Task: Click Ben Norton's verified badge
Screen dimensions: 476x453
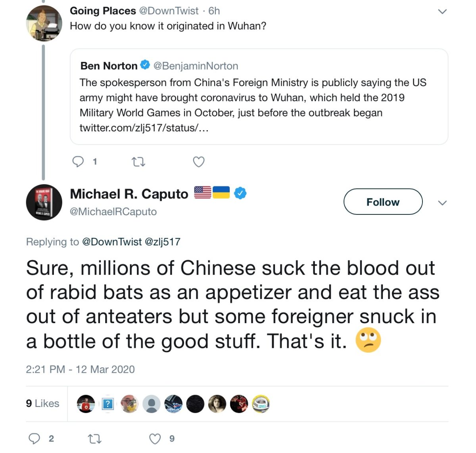Action: point(145,65)
